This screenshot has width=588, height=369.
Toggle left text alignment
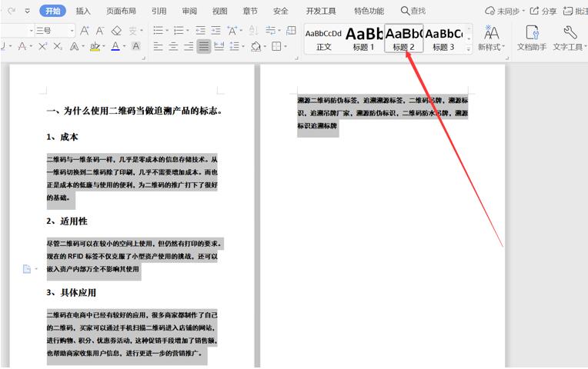click(158, 47)
